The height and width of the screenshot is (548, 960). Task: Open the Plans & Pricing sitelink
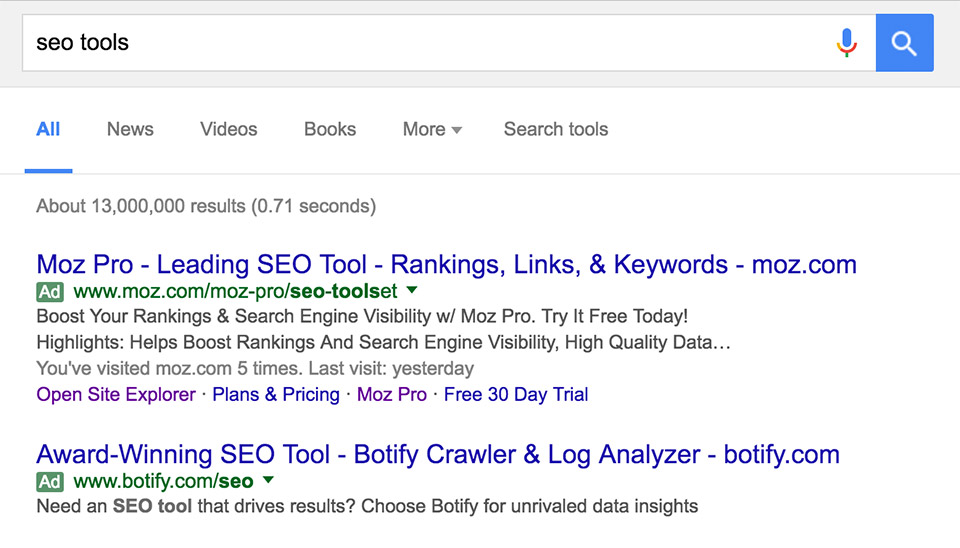click(276, 394)
